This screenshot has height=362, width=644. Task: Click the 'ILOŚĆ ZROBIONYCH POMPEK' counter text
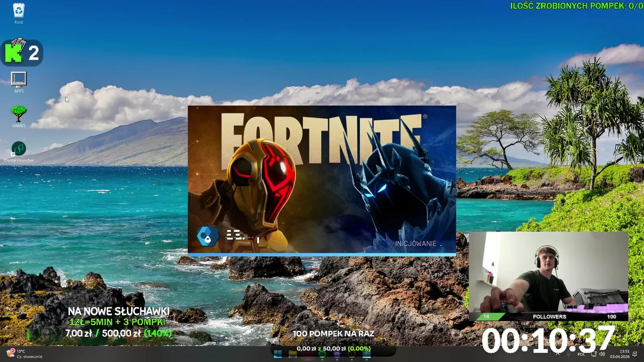click(577, 6)
